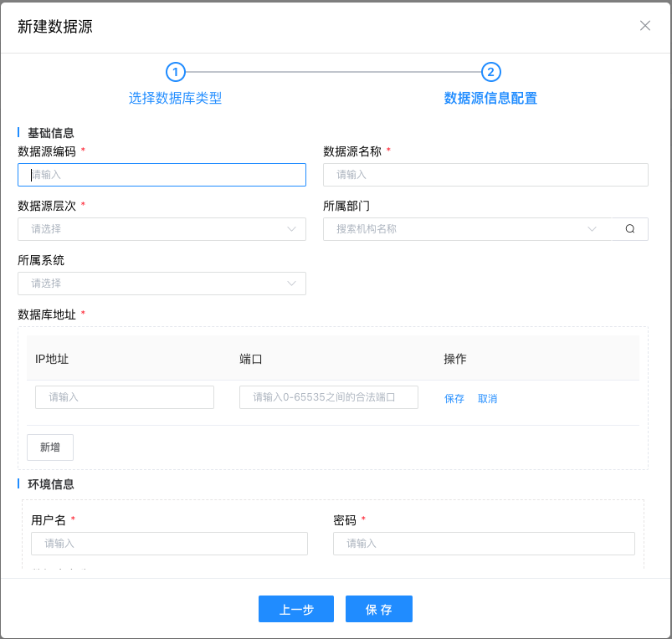Focus the 数据源编码 input field
672x639 pixels.
[x=162, y=175]
